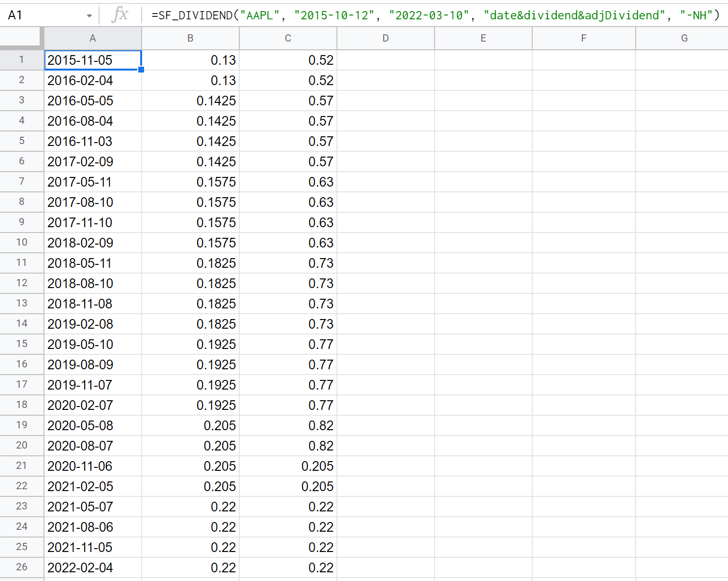Click cell containing 2017-11-10
Image resolution: width=728 pixels, height=581 pixels.
point(93,222)
